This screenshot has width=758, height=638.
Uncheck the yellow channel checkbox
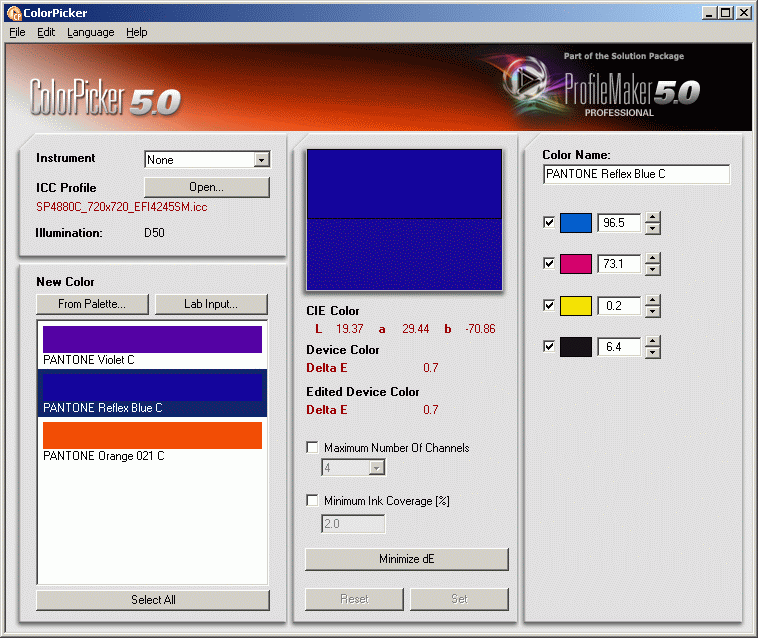pos(549,305)
